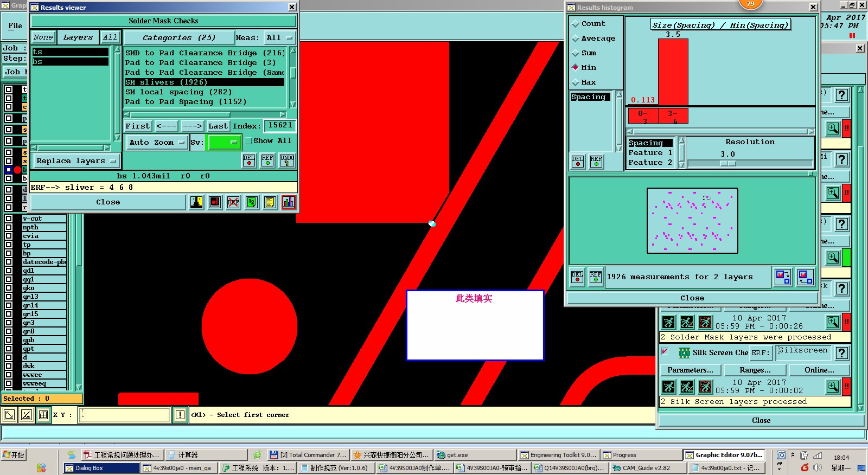This screenshot has height=475, width=868.
Task: Click REF icon in Results viewer
Action: (x=267, y=160)
